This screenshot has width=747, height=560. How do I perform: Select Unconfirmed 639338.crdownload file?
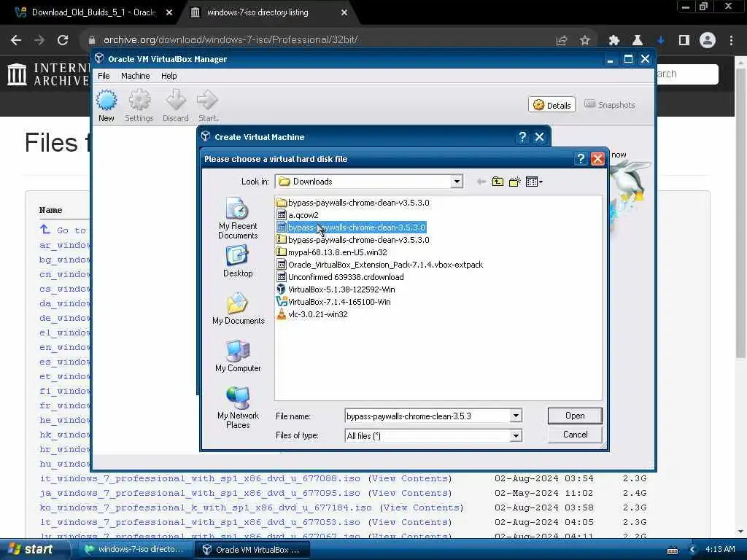coord(340,276)
